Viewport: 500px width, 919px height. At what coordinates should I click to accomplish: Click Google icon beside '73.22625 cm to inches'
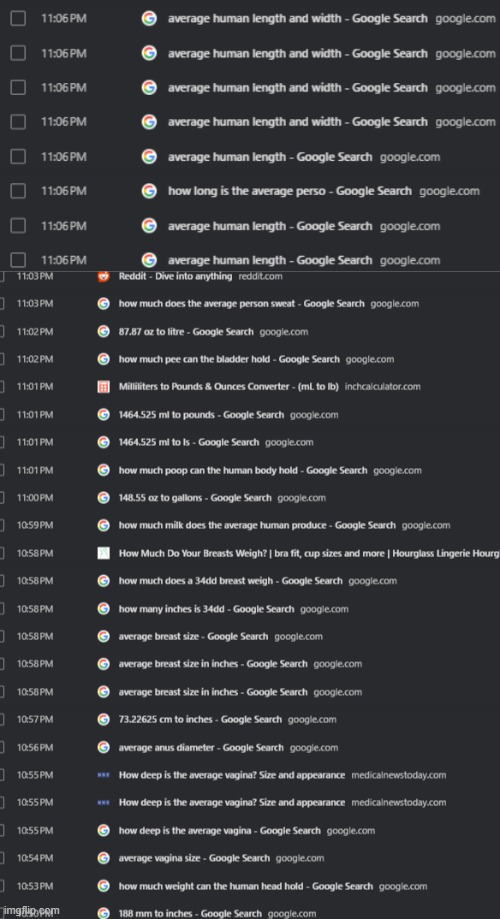click(103, 719)
